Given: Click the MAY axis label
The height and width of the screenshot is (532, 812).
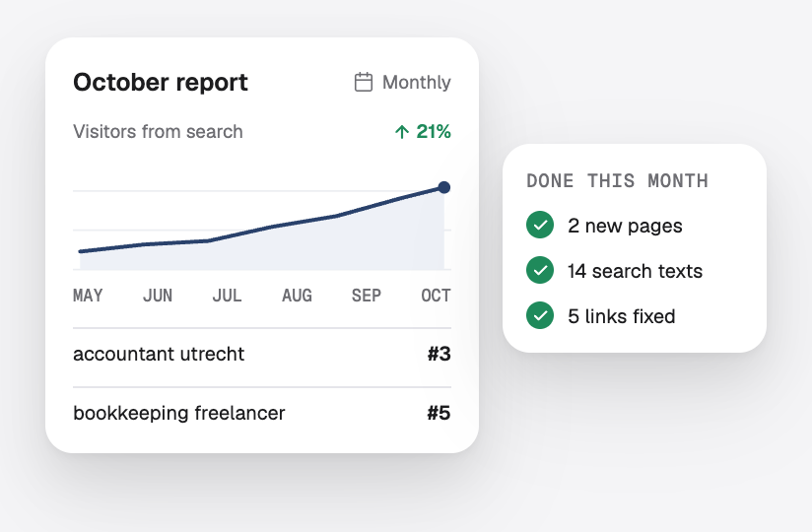Looking at the screenshot, I should coord(88,296).
